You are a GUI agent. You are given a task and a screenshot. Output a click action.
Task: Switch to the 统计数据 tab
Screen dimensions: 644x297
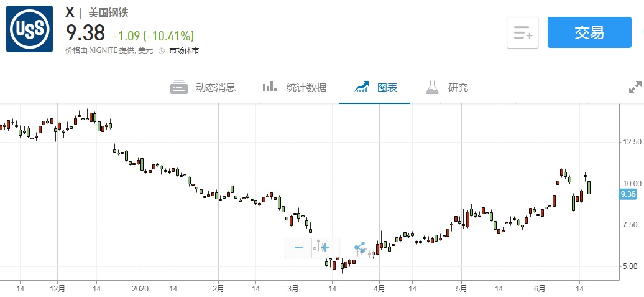coord(294,87)
